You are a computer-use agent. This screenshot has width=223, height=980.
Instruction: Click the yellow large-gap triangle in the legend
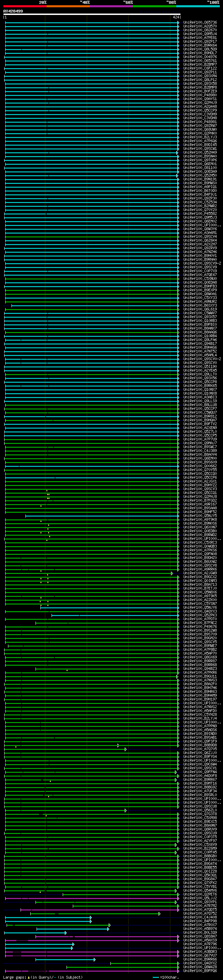click(x=29, y=977)
